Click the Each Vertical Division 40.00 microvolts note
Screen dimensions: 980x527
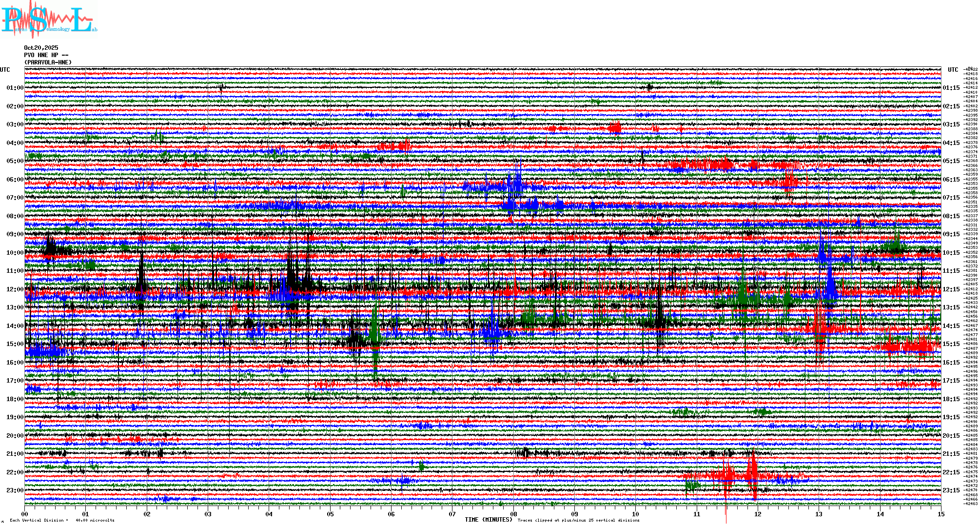coord(62,520)
